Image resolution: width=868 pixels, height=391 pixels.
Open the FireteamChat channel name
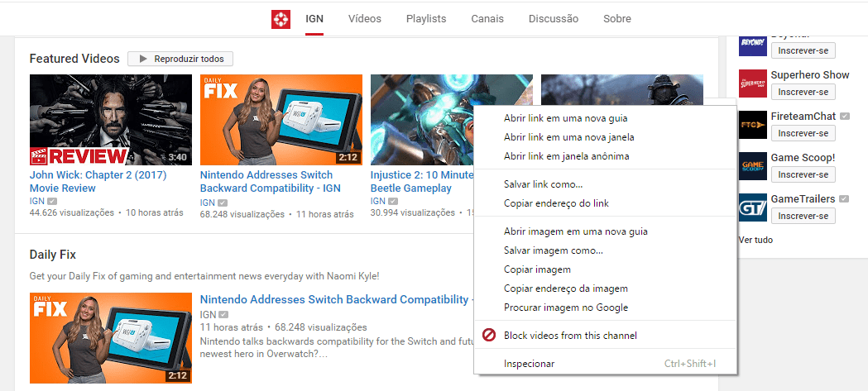coord(803,116)
